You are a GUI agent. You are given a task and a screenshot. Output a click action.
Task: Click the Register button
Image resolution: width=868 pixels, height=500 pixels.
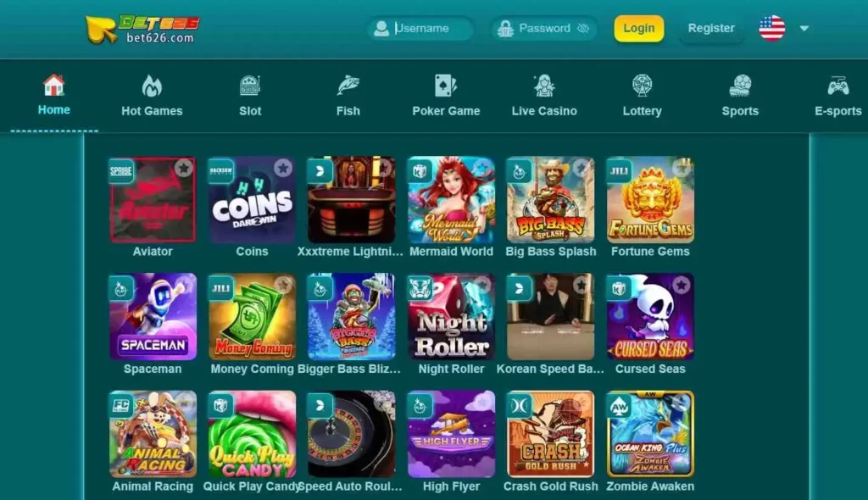[711, 28]
